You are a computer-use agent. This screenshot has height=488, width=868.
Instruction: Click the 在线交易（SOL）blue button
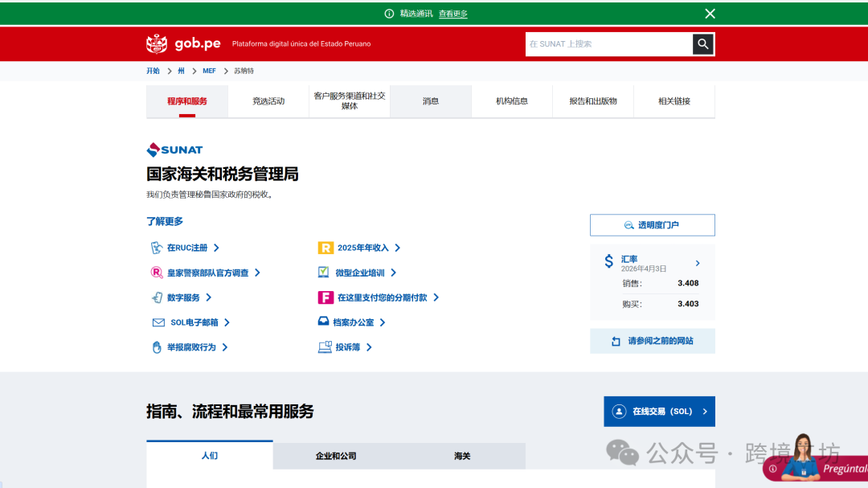click(x=659, y=411)
